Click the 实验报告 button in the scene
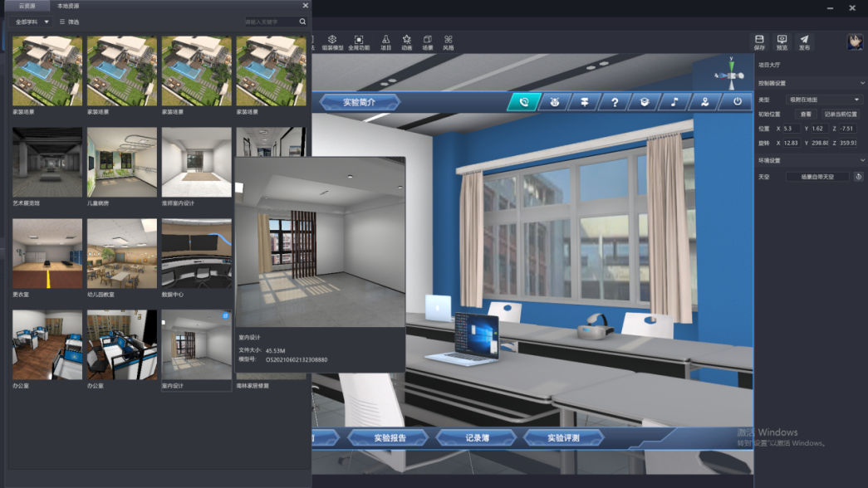The height and width of the screenshot is (488, 868). click(390, 437)
